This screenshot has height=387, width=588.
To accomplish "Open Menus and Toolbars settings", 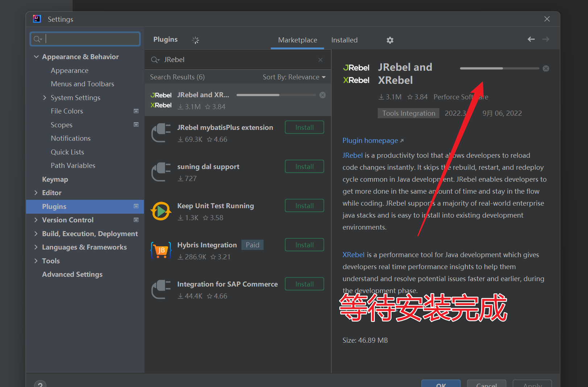I will (x=82, y=84).
